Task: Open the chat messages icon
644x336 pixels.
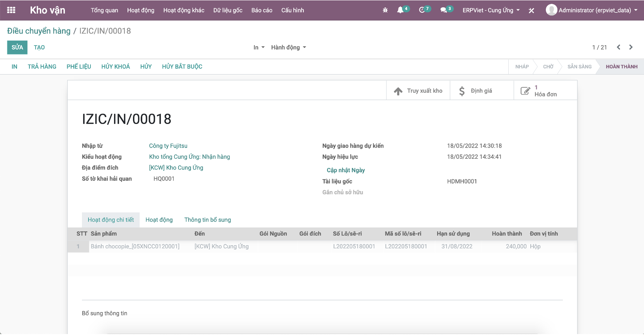Action: [444, 10]
